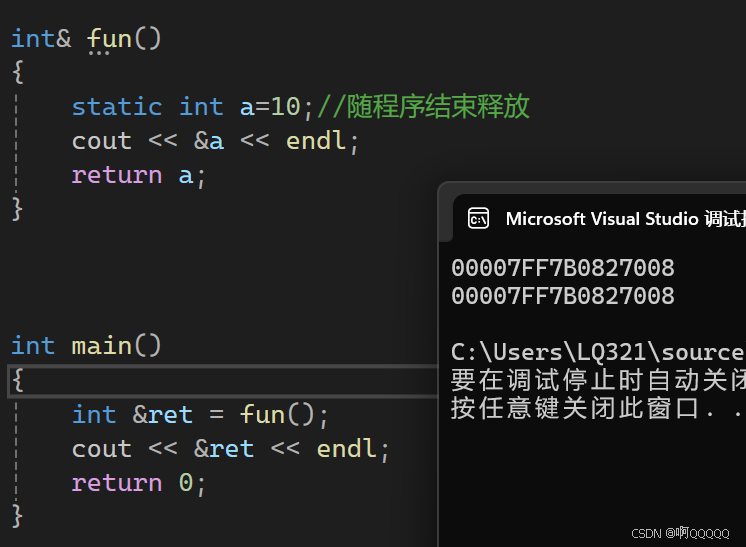Click the green Chinese comment after a=10
Viewport: 746px width, 547px height.
pos(423,107)
